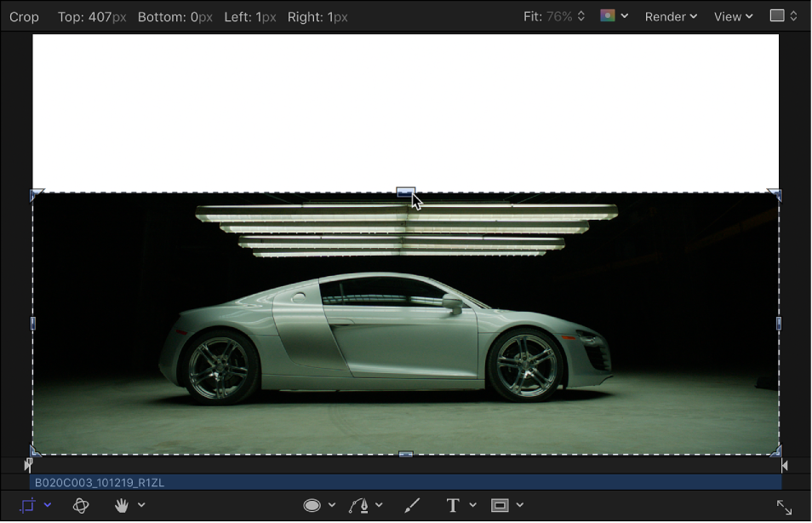Select the Hand pan tool
The image size is (812, 523).
122,504
